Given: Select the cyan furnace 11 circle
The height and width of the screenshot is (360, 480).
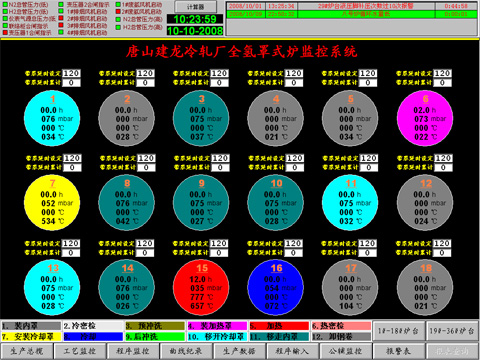Looking at the screenshot, I should (350, 202).
